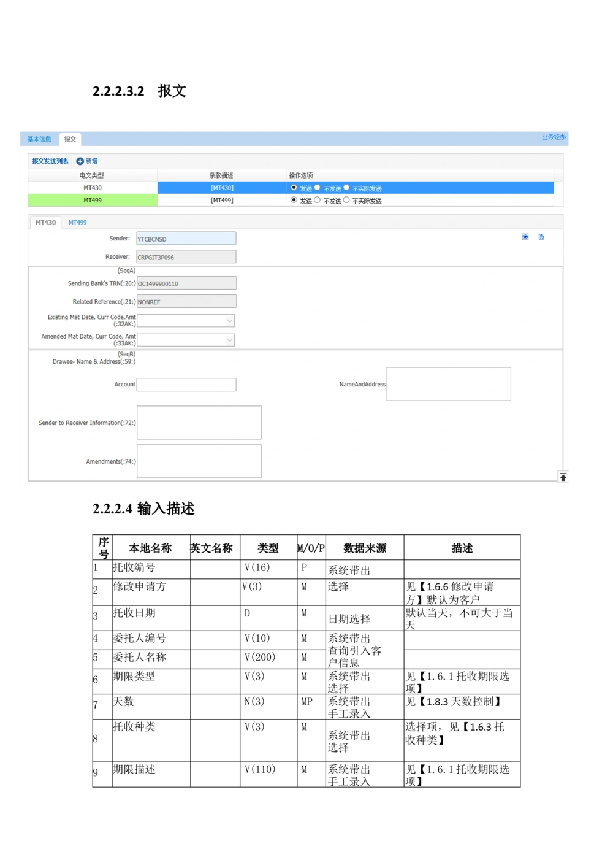Select 发送 radio button for MT430 message
613x868 pixels.
[294, 188]
